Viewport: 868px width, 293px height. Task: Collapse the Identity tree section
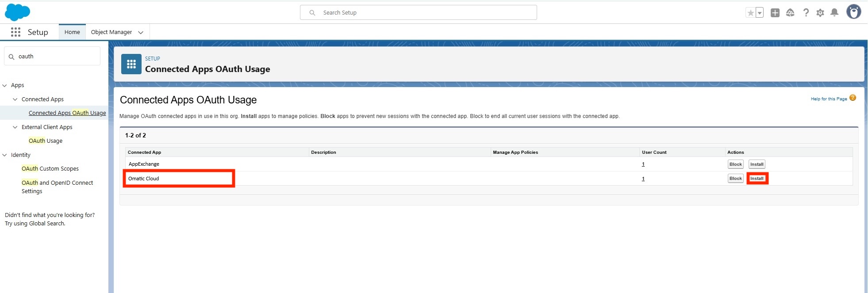tap(4, 155)
